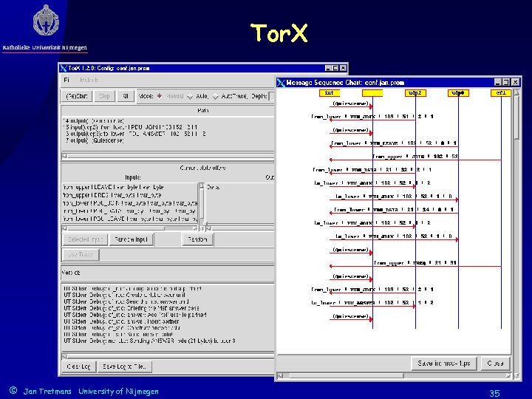The height and width of the screenshot is (399, 532).
Task: Click the Inputs column header
Action: (x=133, y=177)
